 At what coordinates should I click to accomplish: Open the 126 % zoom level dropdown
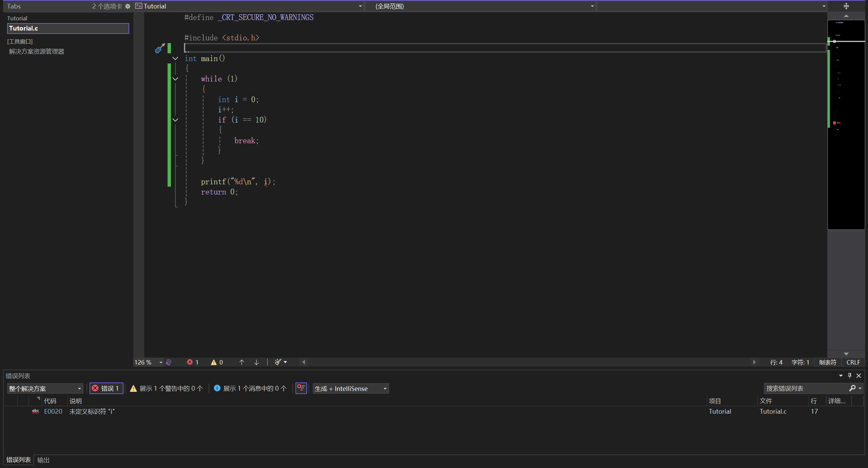(x=149, y=362)
